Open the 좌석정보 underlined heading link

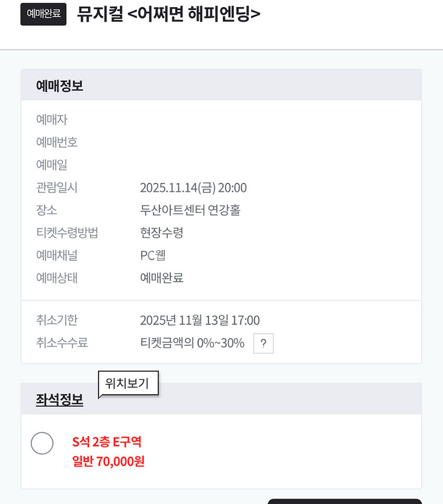(x=59, y=400)
